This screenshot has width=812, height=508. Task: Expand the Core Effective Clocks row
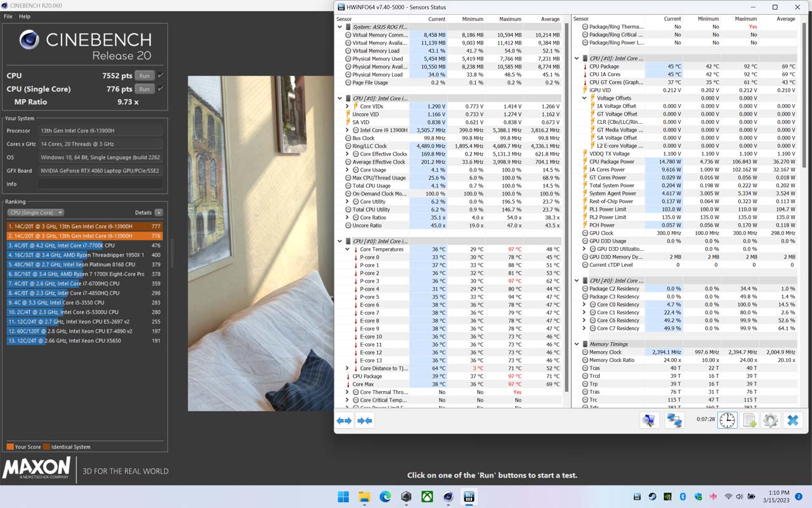348,154
